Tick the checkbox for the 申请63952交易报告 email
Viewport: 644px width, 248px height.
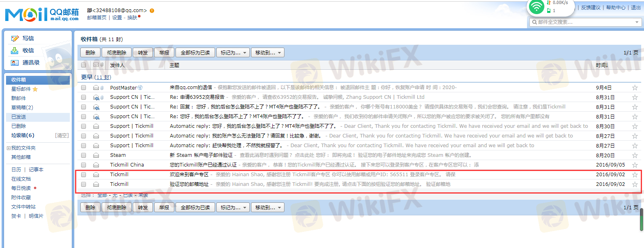click(84, 97)
